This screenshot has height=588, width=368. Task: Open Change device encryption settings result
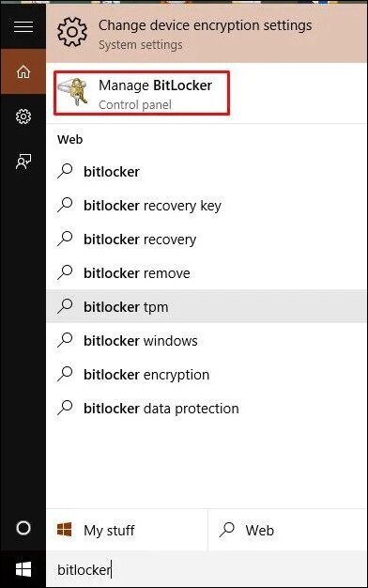point(207,33)
